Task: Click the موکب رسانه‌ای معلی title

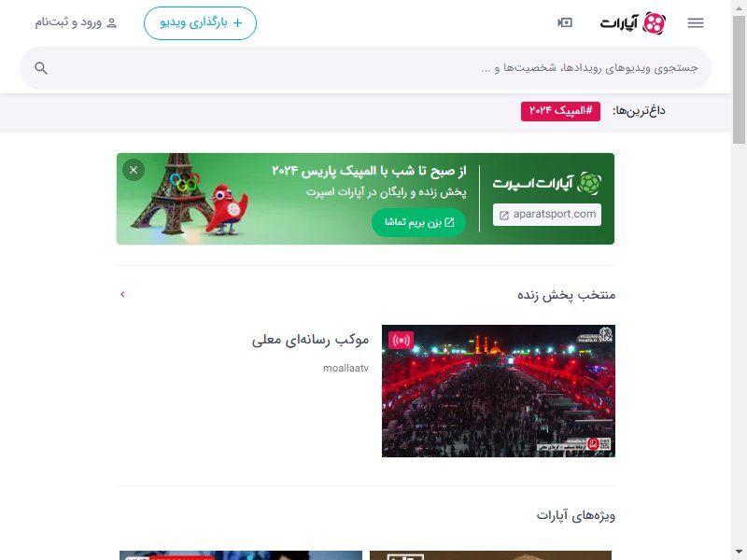Action: pyautogui.click(x=310, y=340)
